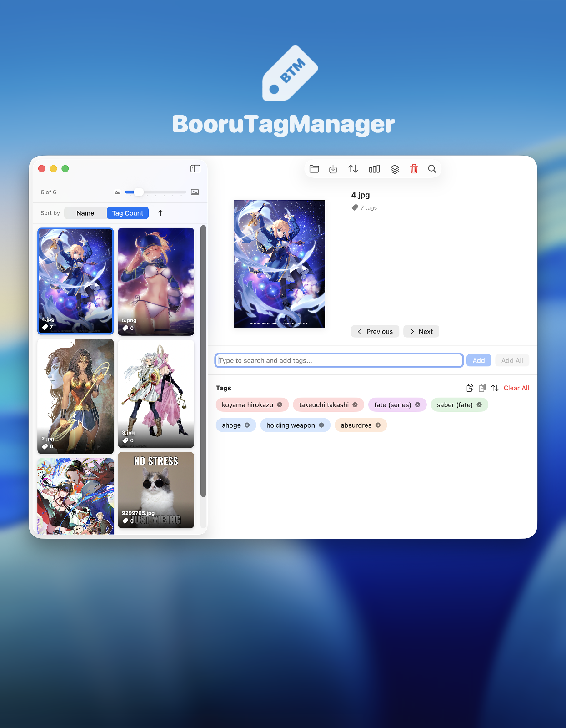Click the 4.jpg file name heading
Image resolution: width=566 pixels, height=728 pixels.
coord(361,195)
